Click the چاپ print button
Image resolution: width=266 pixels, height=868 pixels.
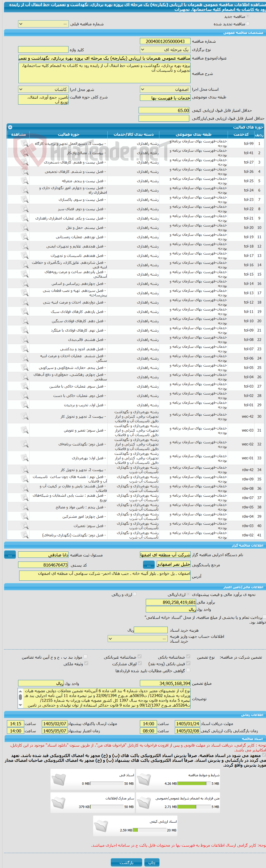tap(152, 862)
